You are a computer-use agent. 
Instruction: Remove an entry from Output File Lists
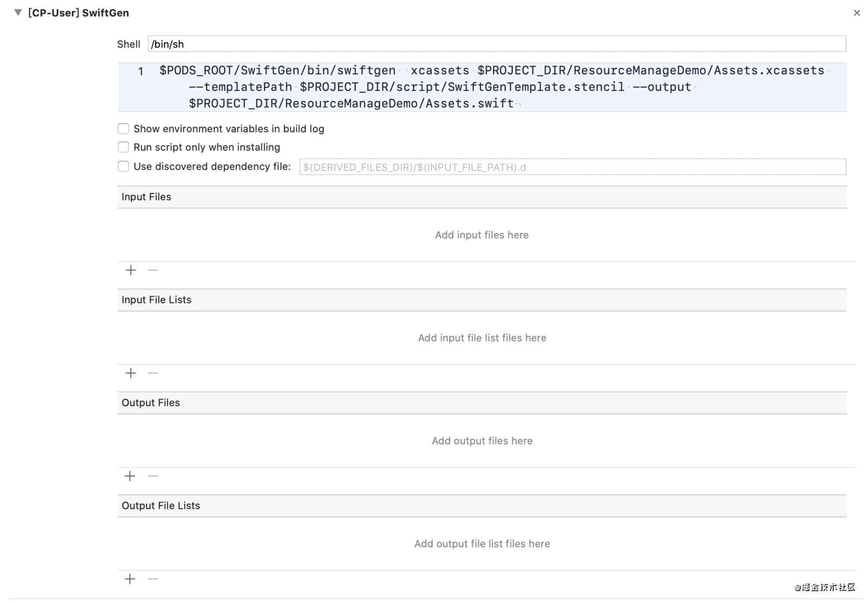click(153, 579)
